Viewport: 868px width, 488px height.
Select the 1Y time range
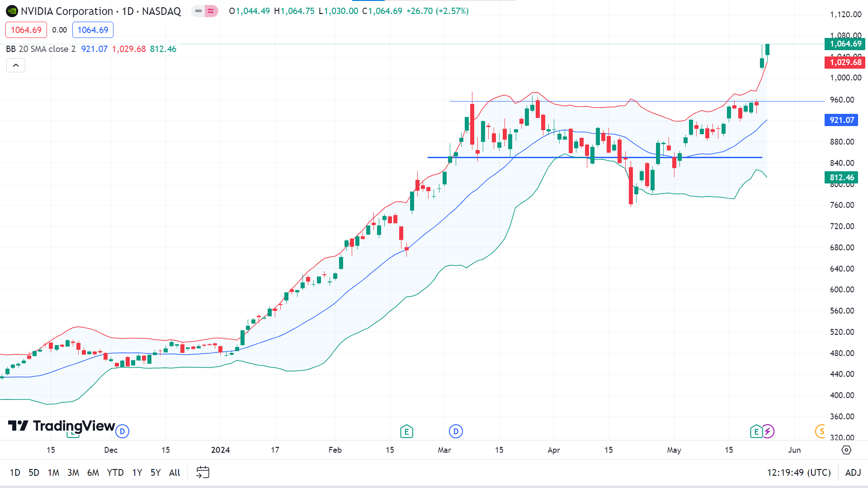tap(137, 472)
